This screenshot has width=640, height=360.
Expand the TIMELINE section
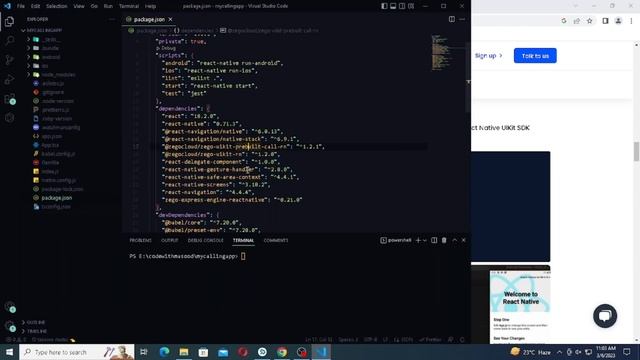[x=37, y=331]
